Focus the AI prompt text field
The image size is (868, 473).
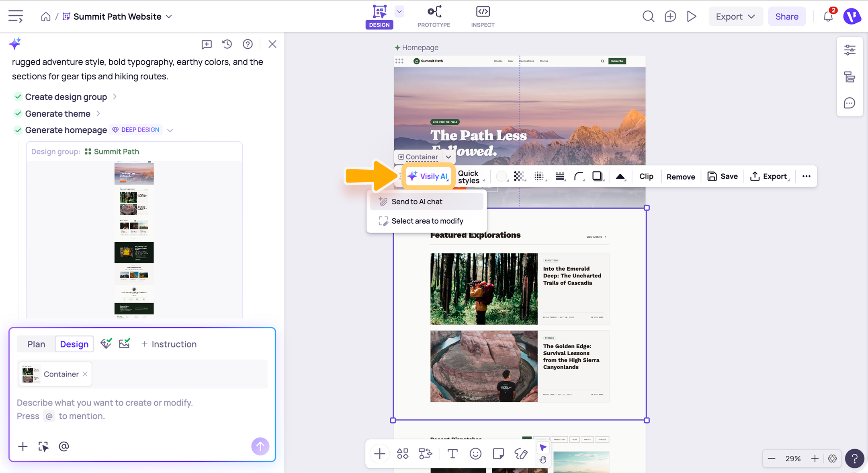click(142, 409)
